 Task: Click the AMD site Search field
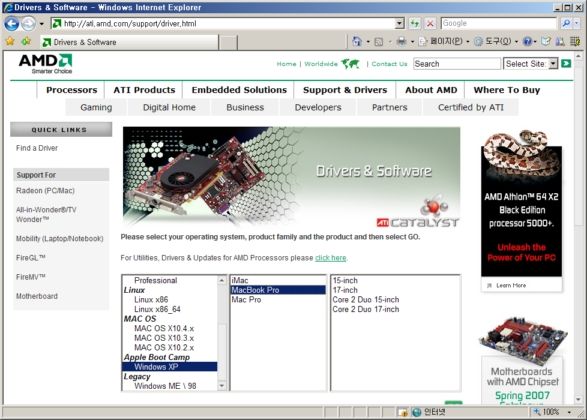tap(457, 64)
